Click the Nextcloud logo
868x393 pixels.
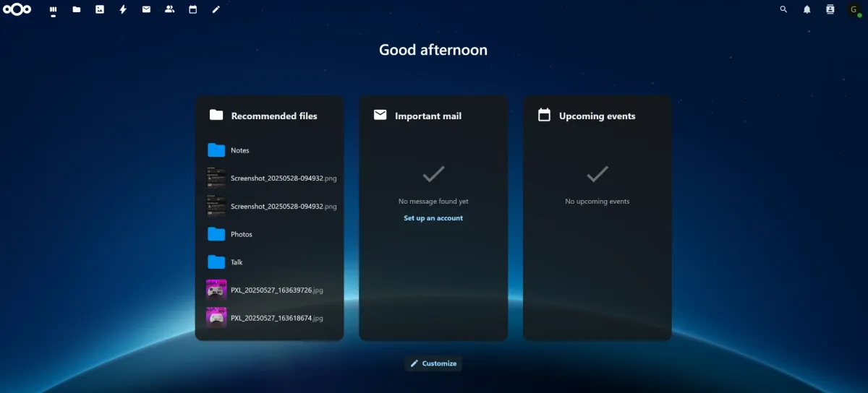click(17, 9)
